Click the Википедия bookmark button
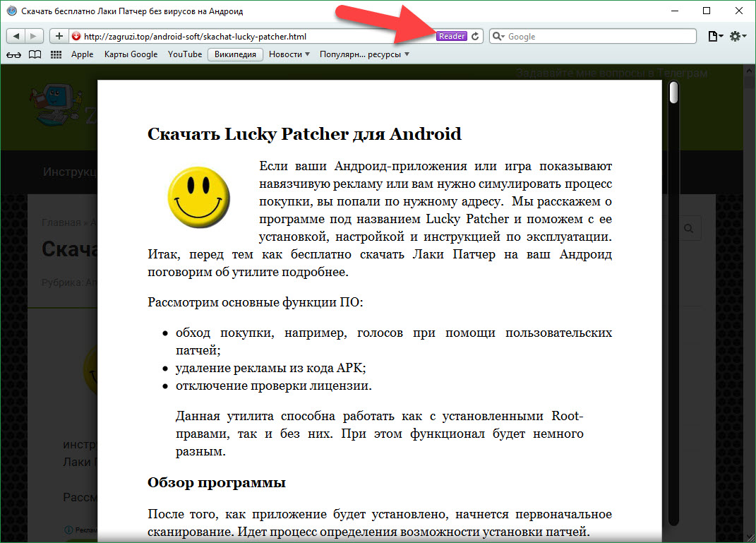756x543 pixels. (235, 54)
